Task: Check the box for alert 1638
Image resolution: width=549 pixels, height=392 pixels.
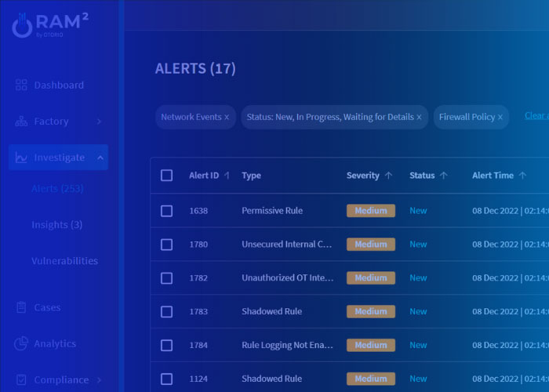Action: pos(166,211)
